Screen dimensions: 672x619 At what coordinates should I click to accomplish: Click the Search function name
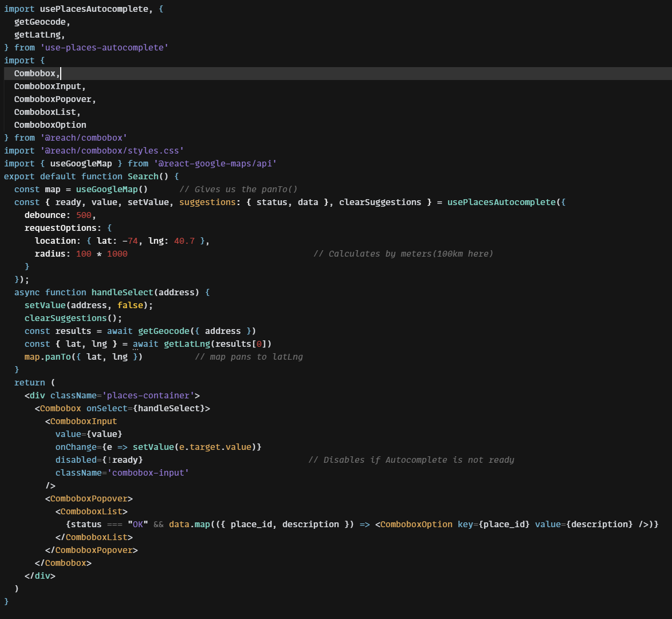143,177
